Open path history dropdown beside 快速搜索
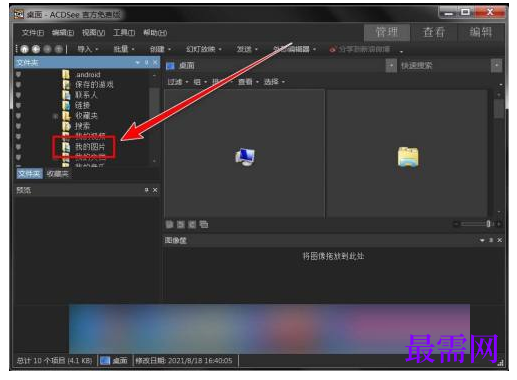517x380 pixels. 391,66
